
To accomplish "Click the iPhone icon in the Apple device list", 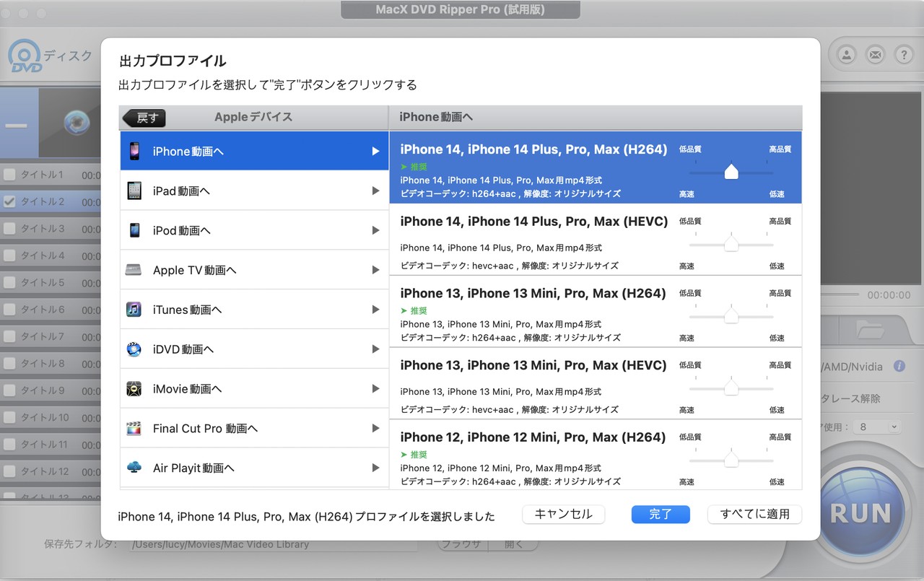I will (x=134, y=151).
